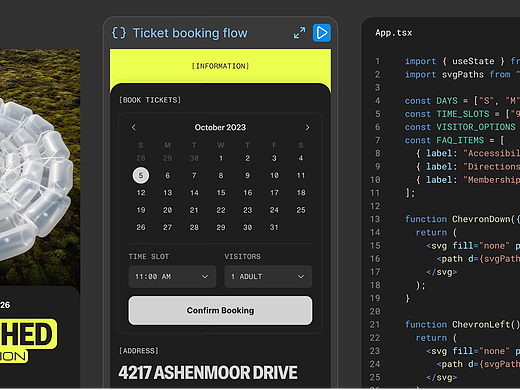Click the VISITORS label
The width and height of the screenshot is (520, 390).
[x=242, y=257]
